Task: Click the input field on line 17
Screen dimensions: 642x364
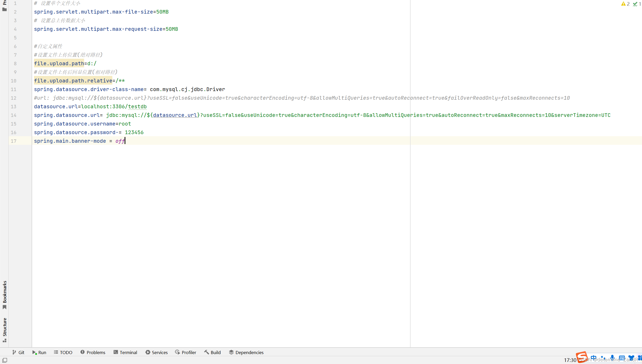Action: 125,141
